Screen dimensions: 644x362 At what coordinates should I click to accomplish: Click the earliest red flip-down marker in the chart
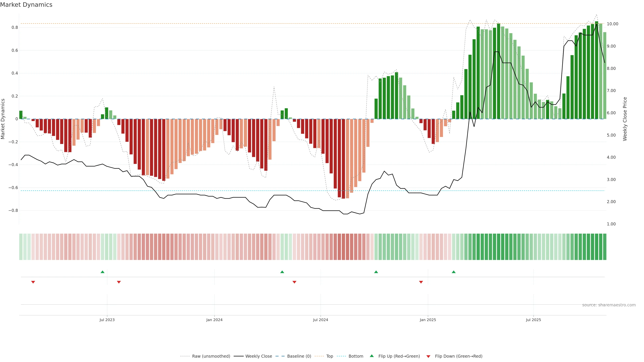pos(33,282)
